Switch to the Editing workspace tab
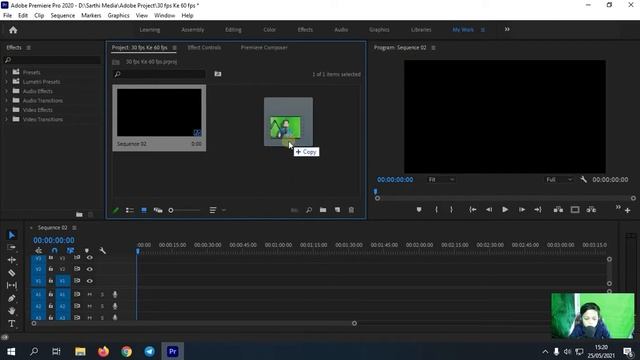Image resolution: width=640 pixels, height=360 pixels. point(233,30)
